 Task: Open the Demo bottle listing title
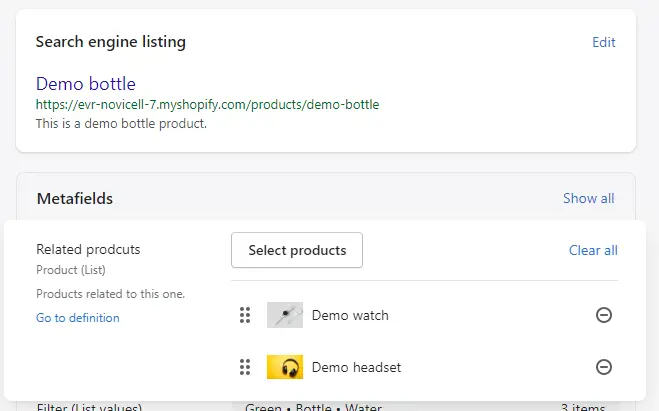pyautogui.click(x=86, y=84)
